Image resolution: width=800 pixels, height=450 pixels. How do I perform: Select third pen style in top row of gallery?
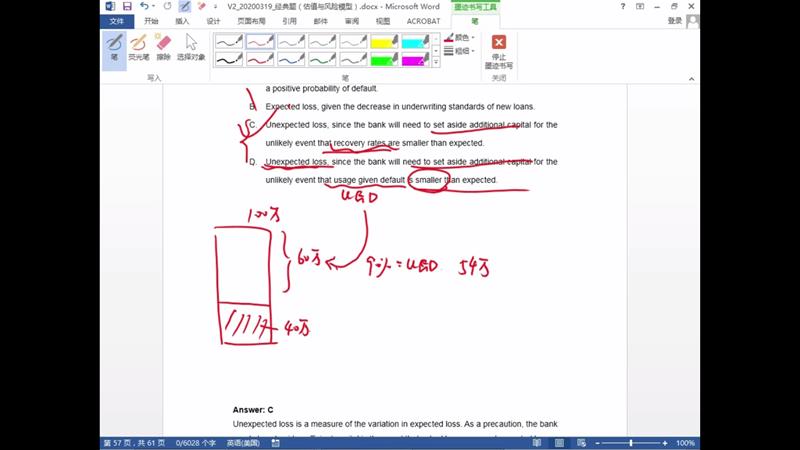click(291, 41)
